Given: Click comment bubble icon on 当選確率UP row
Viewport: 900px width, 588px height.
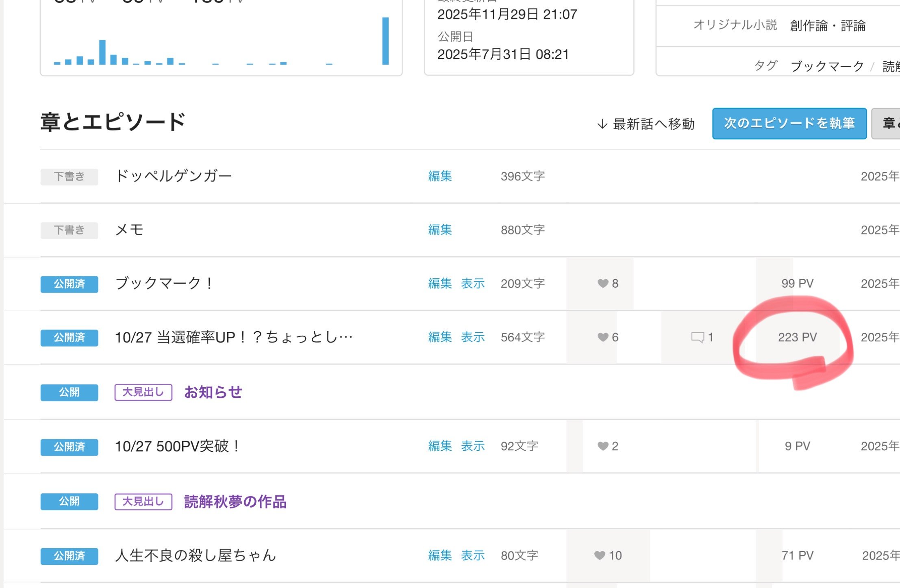Looking at the screenshot, I should [698, 337].
